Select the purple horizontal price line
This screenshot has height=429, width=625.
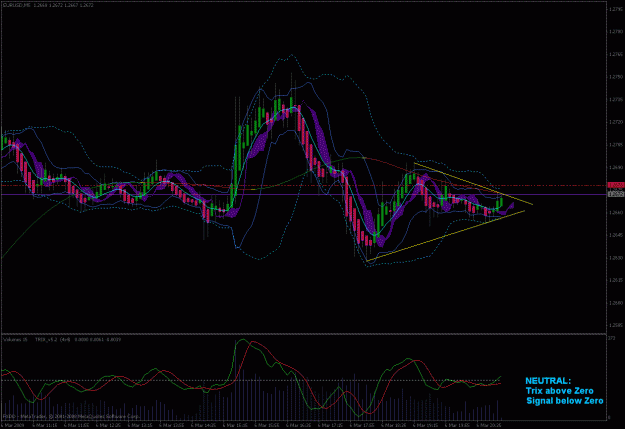(x=303, y=195)
